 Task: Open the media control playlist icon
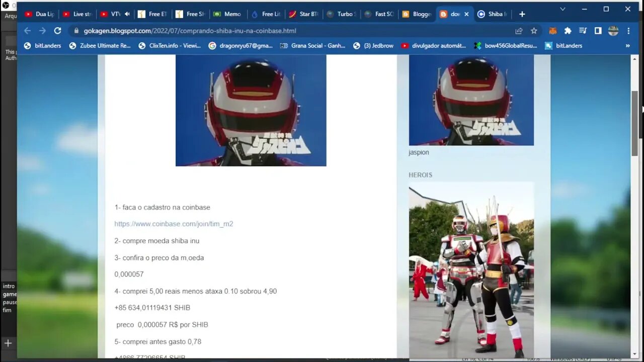[583, 31]
